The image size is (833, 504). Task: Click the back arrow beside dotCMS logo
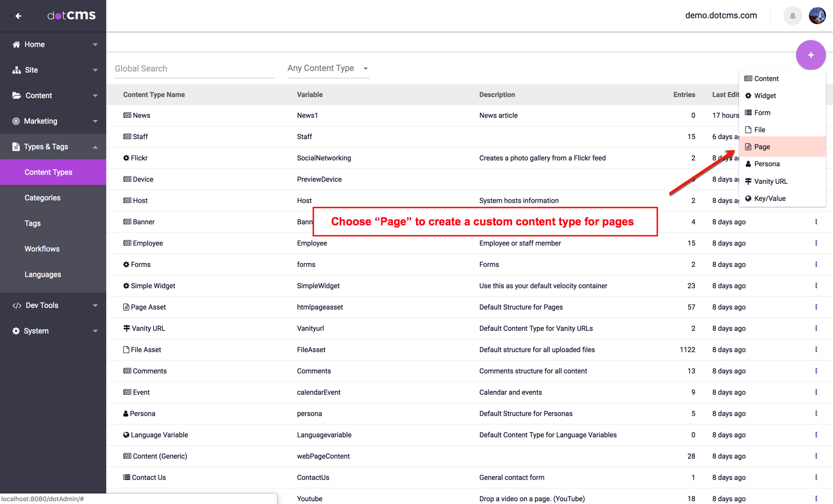coord(18,16)
